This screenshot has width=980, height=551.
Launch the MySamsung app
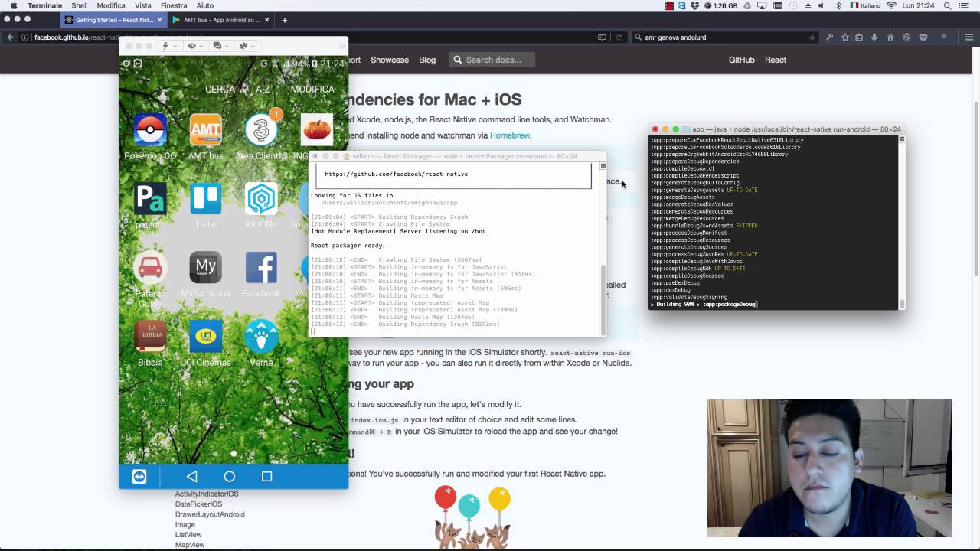(x=205, y=268)
